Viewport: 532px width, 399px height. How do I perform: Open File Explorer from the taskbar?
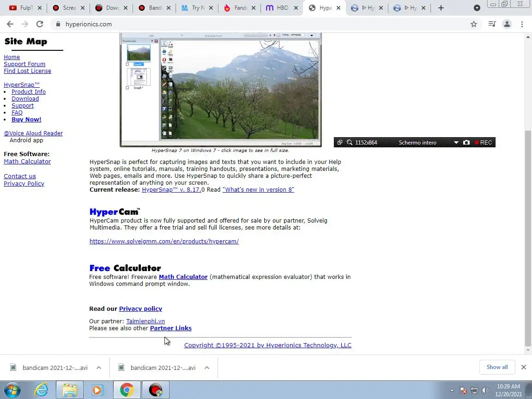(70, 390)
